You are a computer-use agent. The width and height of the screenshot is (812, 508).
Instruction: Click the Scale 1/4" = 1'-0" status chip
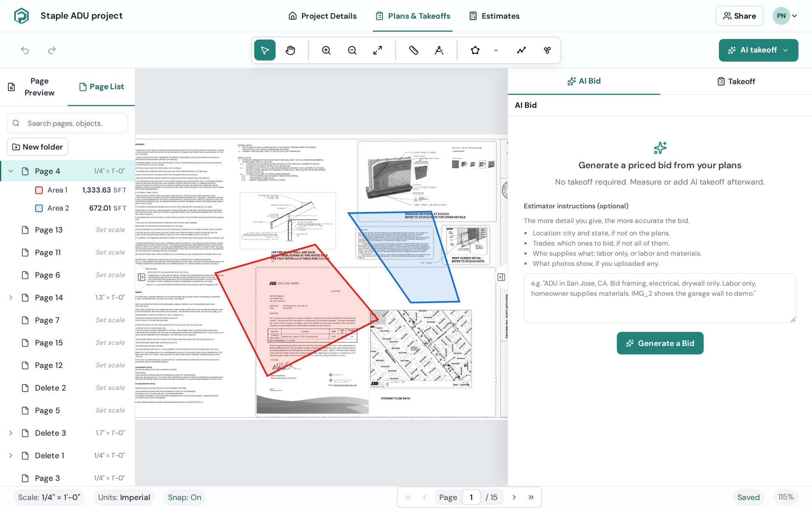click(49, 497)
